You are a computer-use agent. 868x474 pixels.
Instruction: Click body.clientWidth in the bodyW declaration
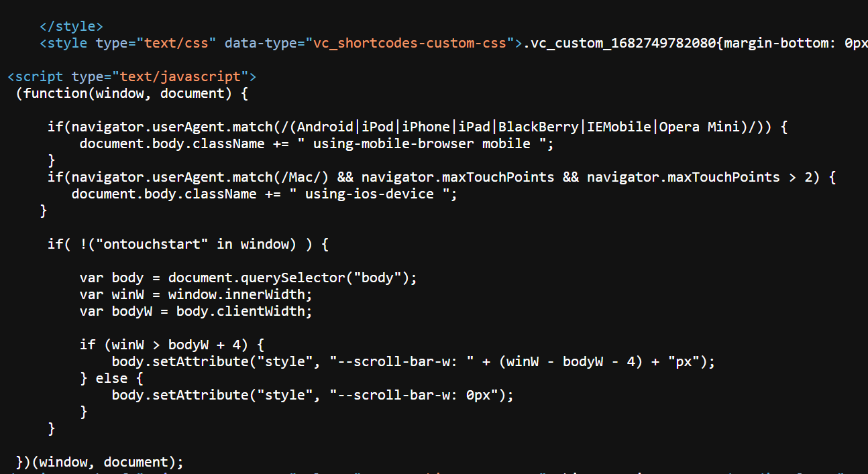pyautogui.click(x=244, y=312)
